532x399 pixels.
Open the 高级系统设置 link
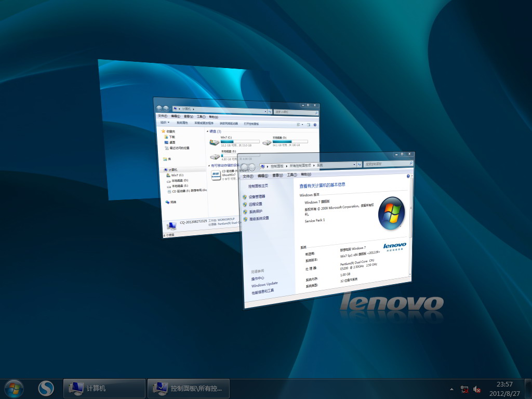(259, 219)
